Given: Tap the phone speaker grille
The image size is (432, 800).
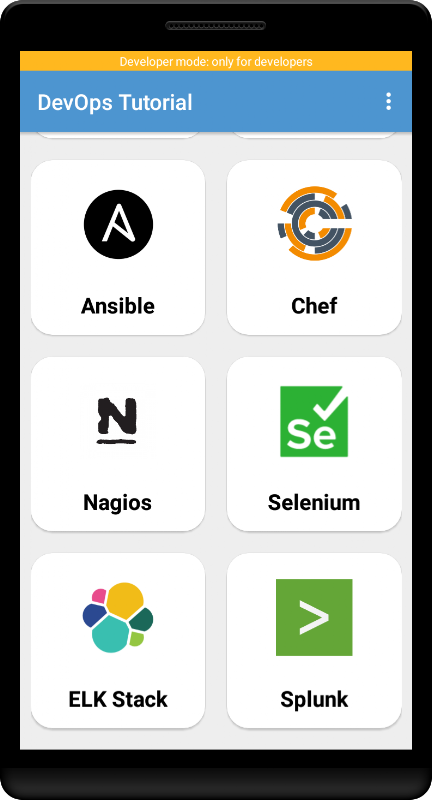Looking at the screenshot, I should click(x=216, y=26).
